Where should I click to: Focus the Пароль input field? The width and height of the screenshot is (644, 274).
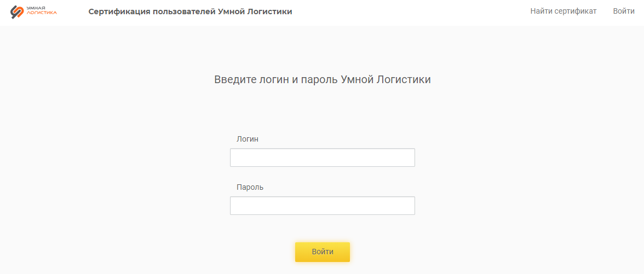[x=323, y=206]
